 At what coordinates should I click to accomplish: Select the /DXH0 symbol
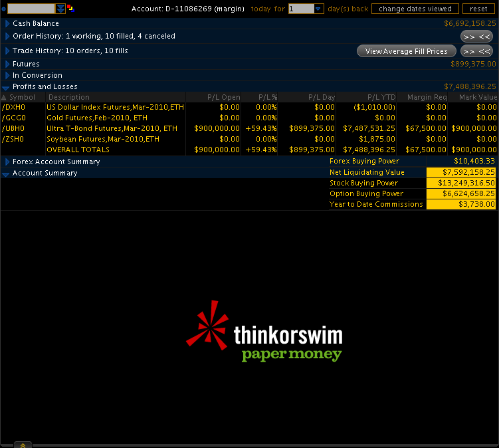[x=13, y=107]
